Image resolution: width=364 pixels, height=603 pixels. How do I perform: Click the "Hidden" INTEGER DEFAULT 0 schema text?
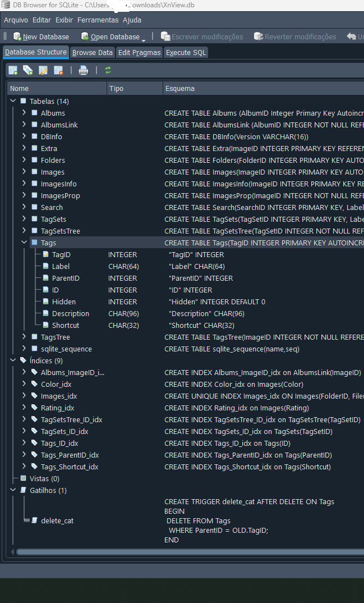tap(217, 302)
